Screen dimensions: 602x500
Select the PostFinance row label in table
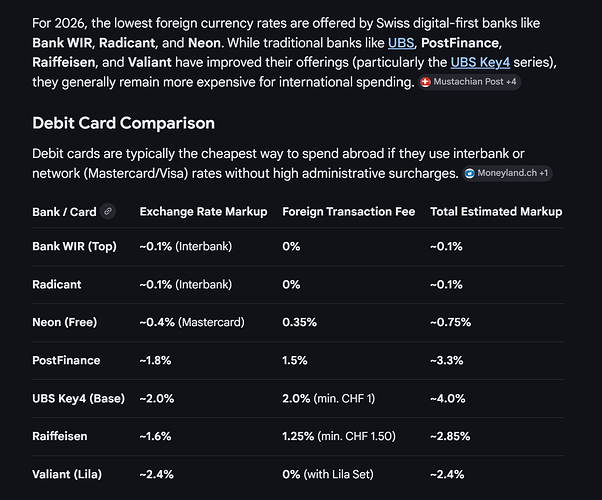click(66, 360)
